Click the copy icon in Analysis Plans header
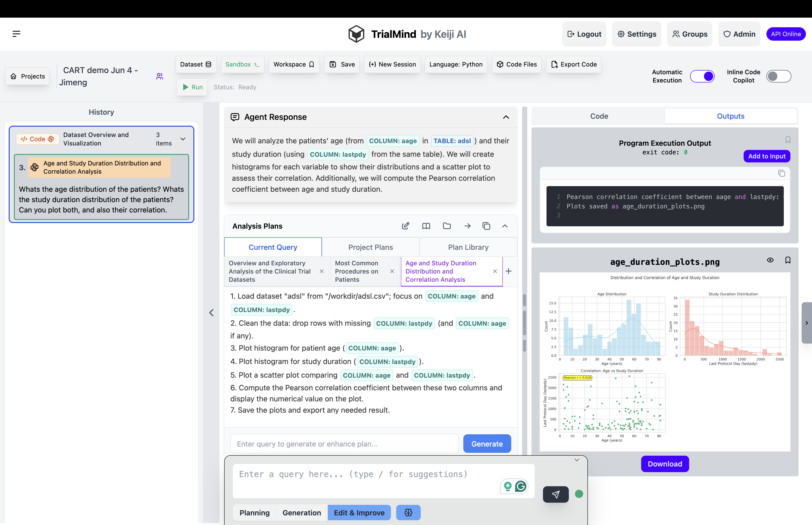This screenshot has height=525, width=812. 486,226
